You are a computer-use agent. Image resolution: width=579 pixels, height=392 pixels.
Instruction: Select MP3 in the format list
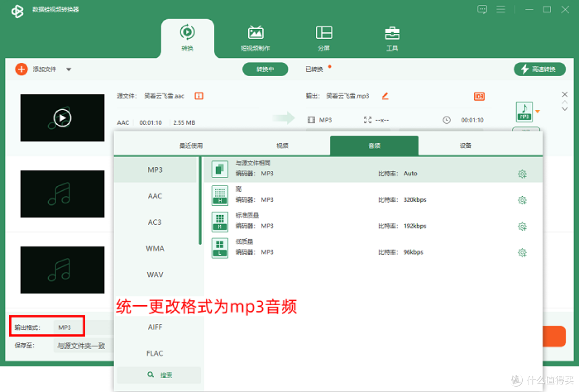155,169
